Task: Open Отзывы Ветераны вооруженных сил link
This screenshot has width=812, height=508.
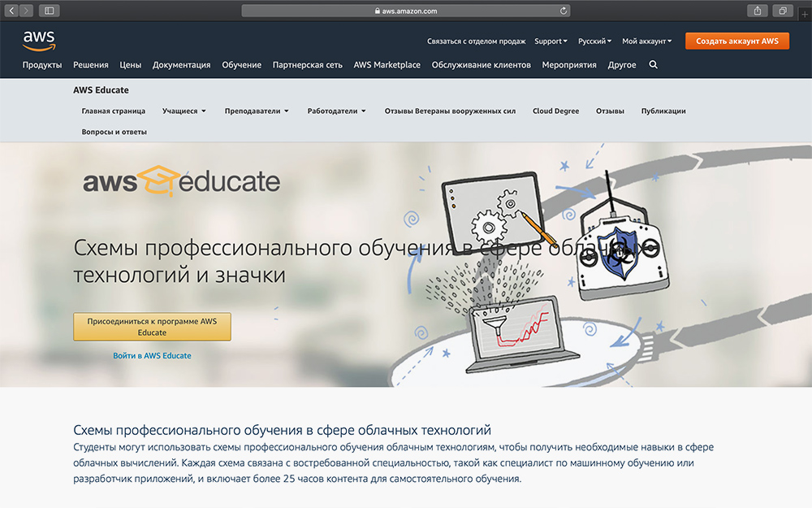Action: [x=450, y=111]
